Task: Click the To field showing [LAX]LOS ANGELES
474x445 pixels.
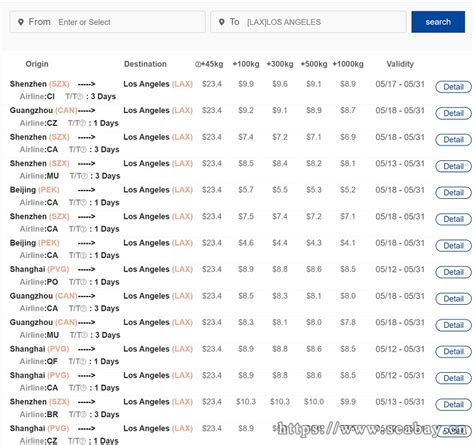Action: point(308,22)
